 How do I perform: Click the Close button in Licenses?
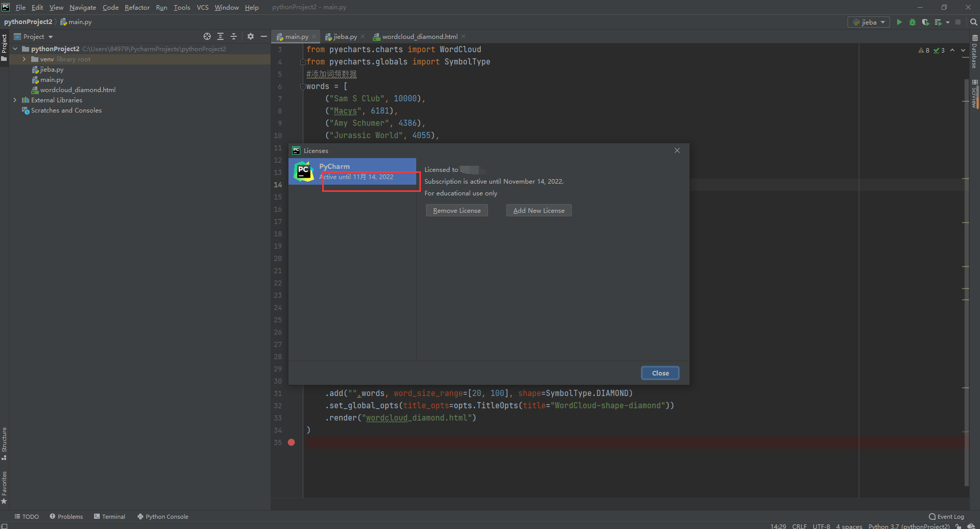pyautogui.click(x=660, y=373)
